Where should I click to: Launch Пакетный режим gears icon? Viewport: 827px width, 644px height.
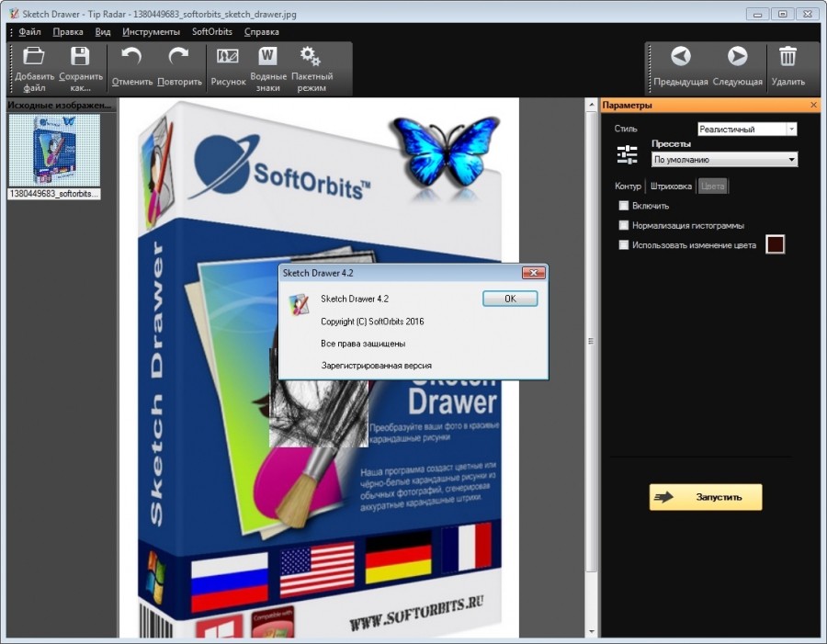tap(311, 56)
